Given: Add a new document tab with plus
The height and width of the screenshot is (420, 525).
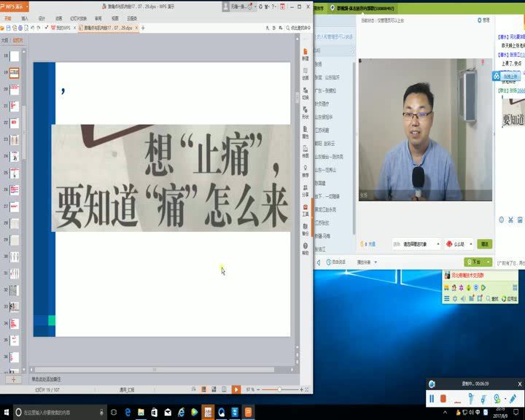Looking at the screenshot, I should point(143,28).
